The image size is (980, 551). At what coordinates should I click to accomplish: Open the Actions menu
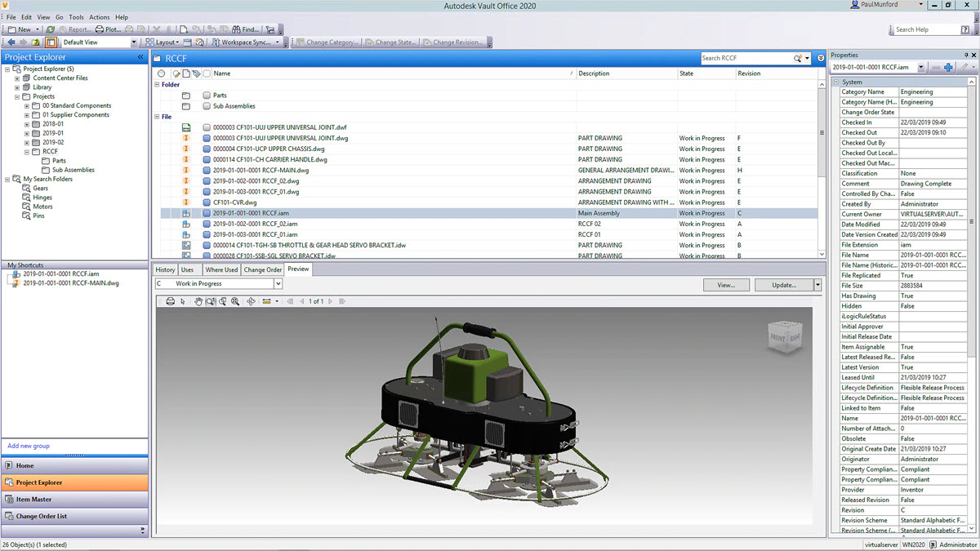[100, 17]
